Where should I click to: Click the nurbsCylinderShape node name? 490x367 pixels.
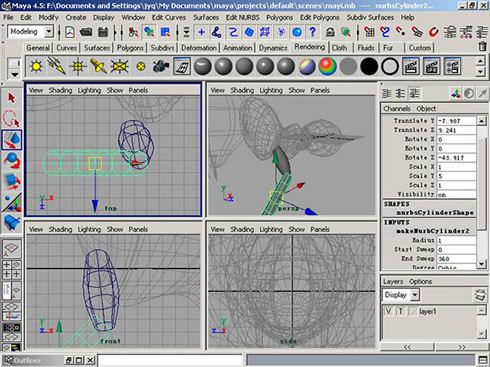coord(435,212)
